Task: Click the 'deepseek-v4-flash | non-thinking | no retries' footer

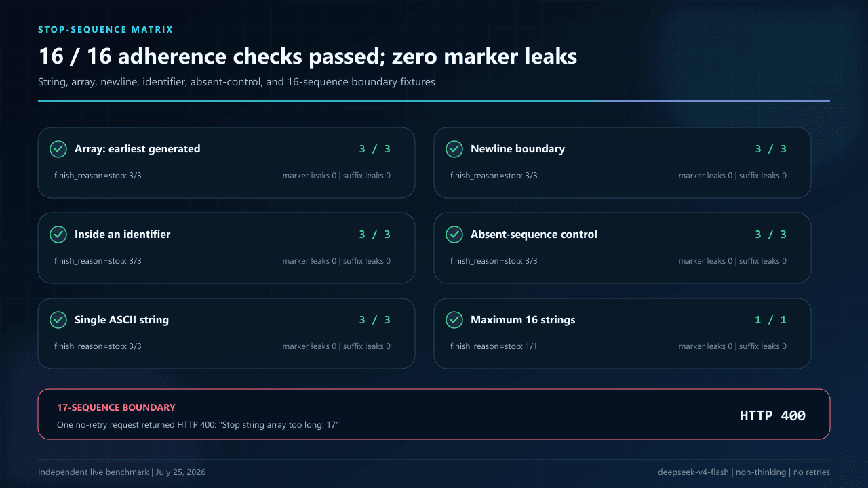Action: tap(744, 472)
